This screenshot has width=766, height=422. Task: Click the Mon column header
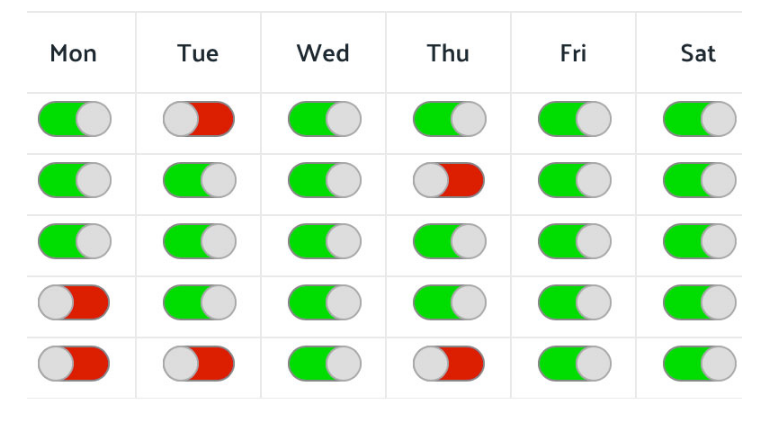click(73, 53)
